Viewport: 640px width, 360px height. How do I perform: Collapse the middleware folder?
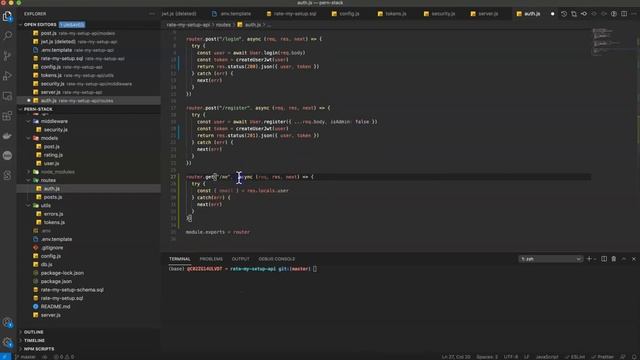(28, 121)
